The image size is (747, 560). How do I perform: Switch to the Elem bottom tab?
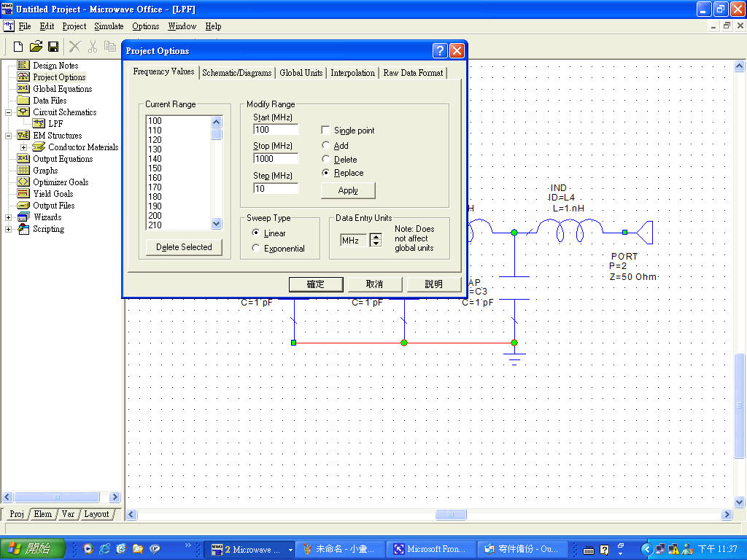[42, 514]
